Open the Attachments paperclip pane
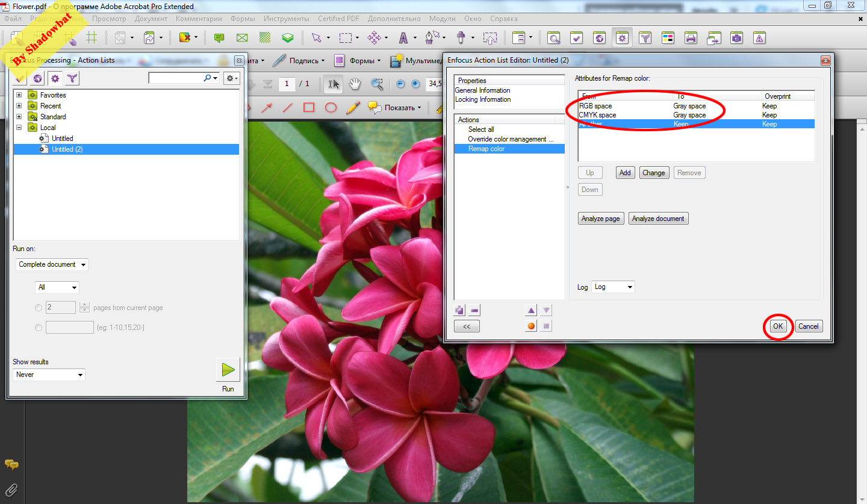 (11, 489)
